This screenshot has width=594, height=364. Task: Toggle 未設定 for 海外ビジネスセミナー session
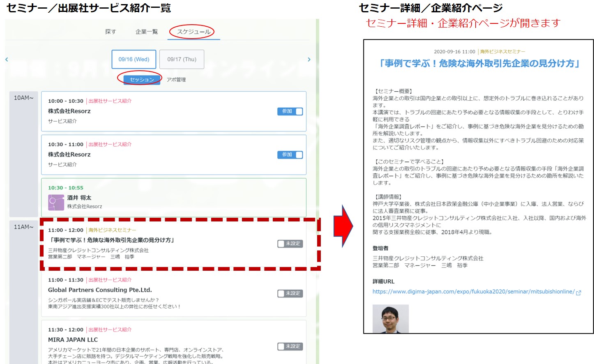pyautogui.click(x=290, y=244)
